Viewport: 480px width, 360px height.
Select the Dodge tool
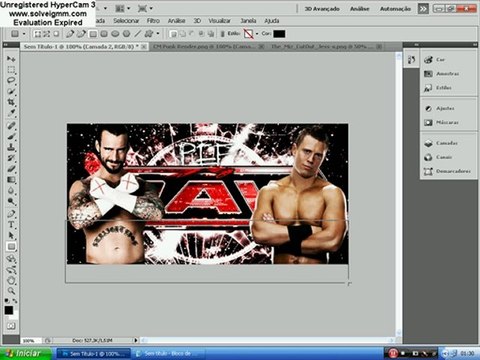[x=11, y=201]
